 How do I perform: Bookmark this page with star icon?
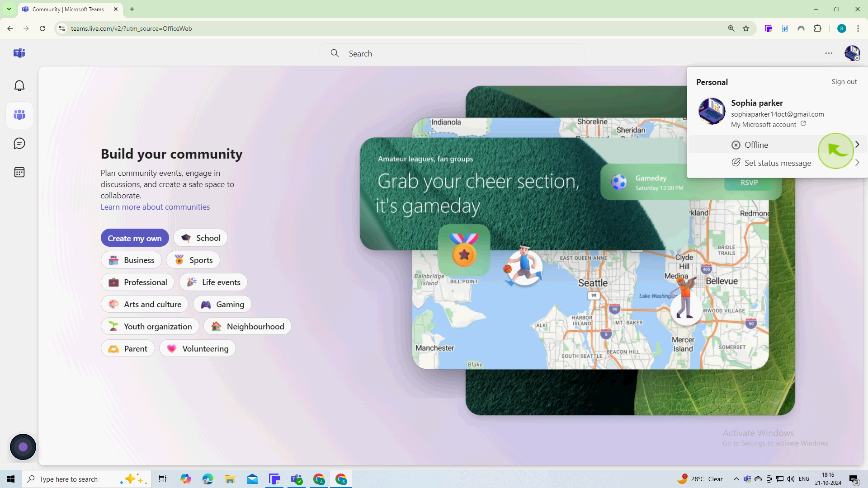746,28
